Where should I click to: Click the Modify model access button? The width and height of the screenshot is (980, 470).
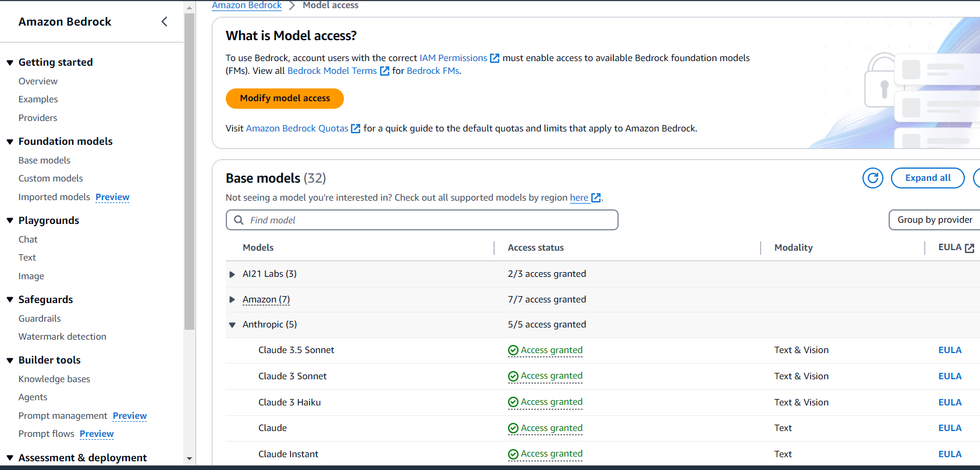(x=285, y=98)
